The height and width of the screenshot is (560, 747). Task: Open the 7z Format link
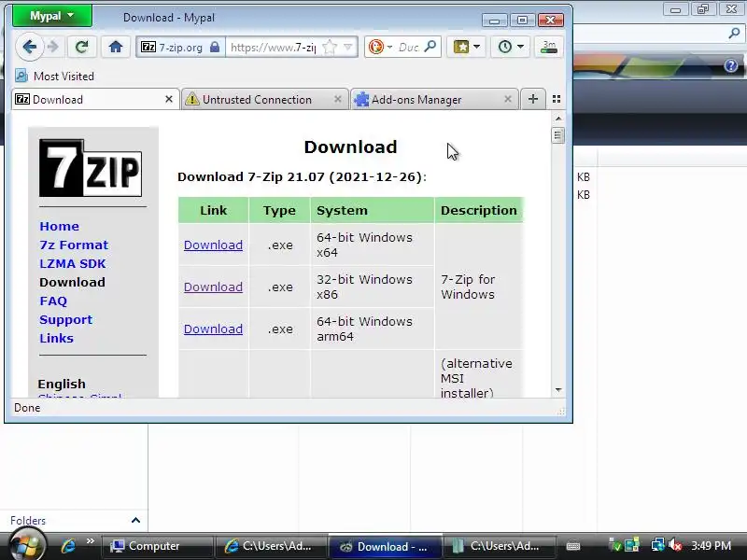tap(74, 245)
